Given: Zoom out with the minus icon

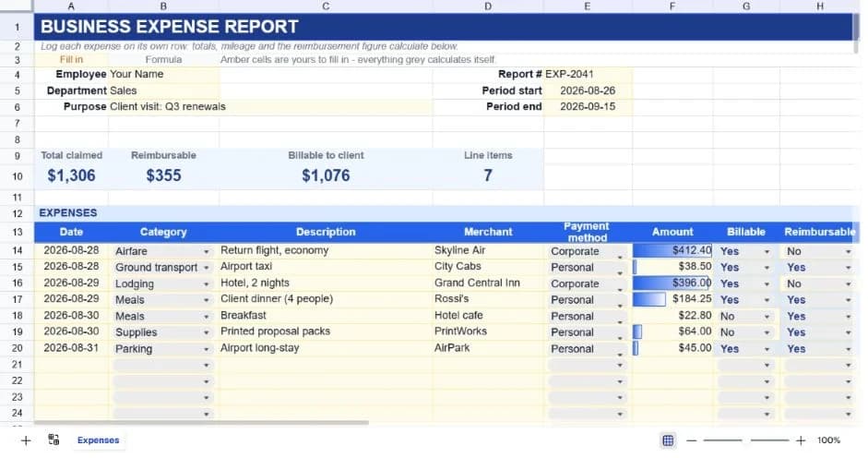Looking at the screenshot, I should pyautogui.click(x=692, y=440).
